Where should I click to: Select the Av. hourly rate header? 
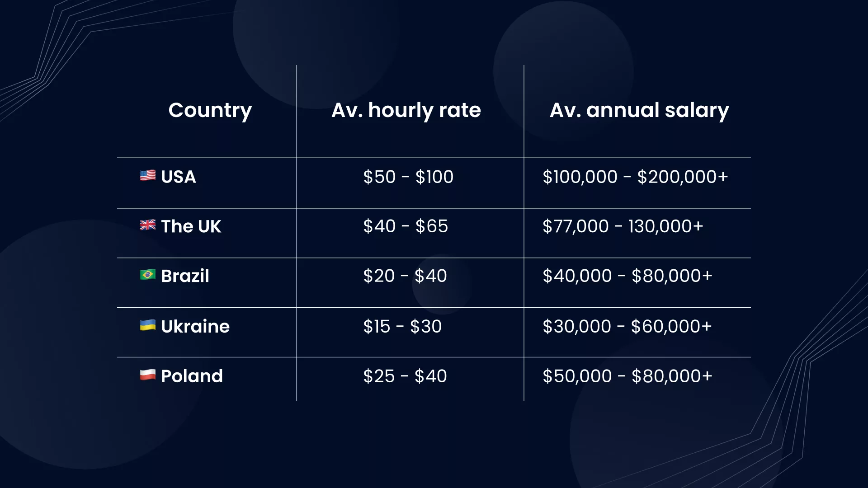[x=406, y=111]
